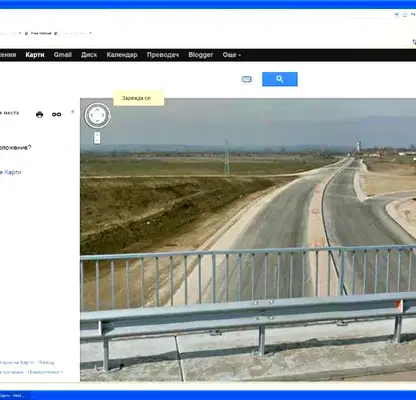Image resolution: width=416 pixels, height=400 pixels.
Task: Click the printer icon
Action: pos(39,115)
